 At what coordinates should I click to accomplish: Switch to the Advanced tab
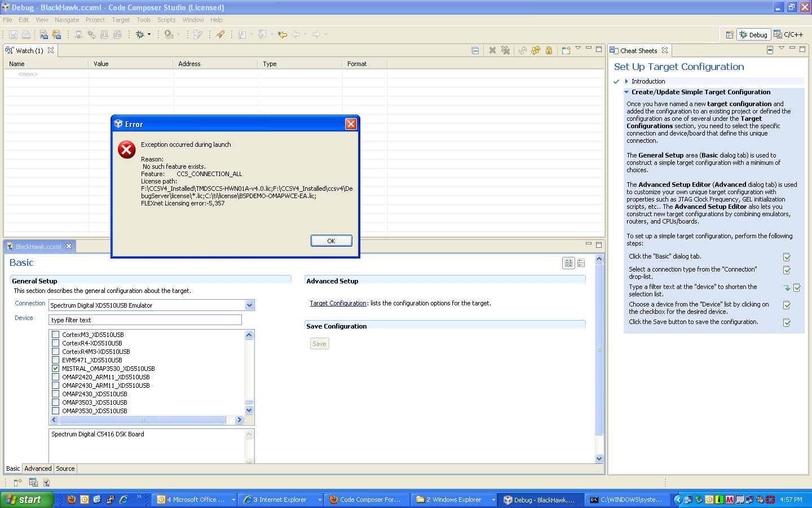38,468
